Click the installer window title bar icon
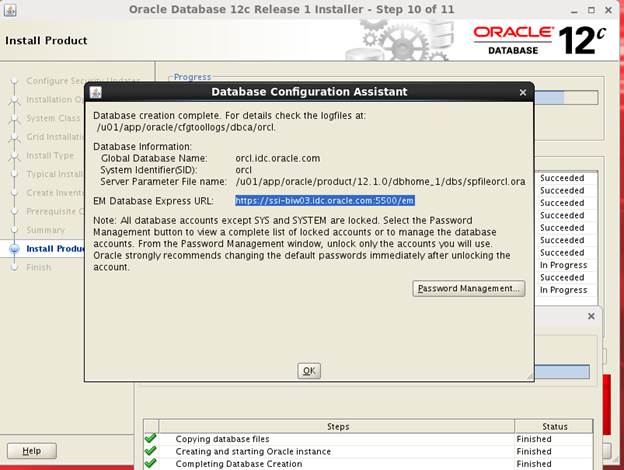The width and height of the screenshot is (624, 470). (10, 10)
